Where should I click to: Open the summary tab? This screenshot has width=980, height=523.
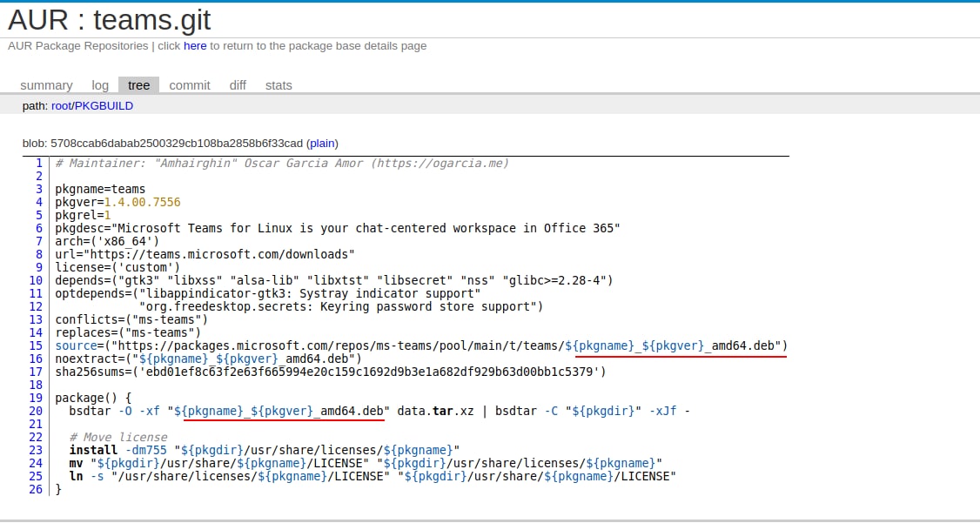[46, 85]
